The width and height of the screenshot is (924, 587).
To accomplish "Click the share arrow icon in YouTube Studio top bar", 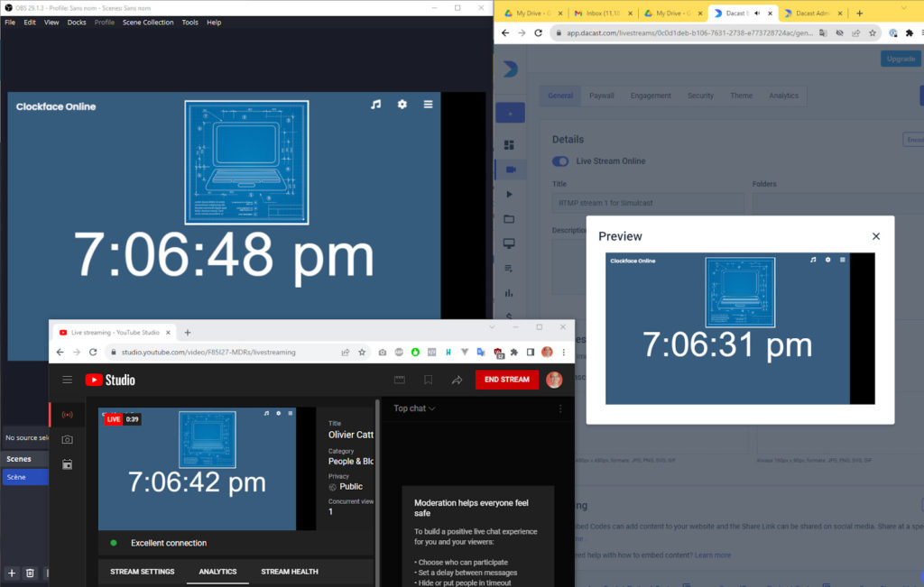I will 457,379.
